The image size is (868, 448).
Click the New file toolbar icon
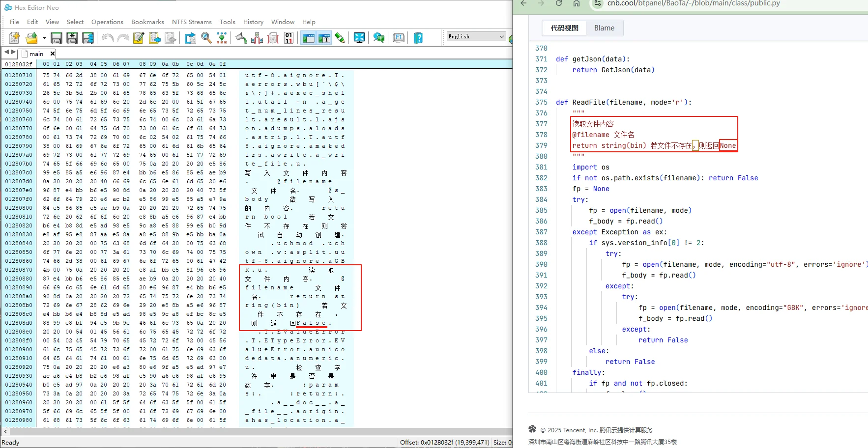[14, 38]
